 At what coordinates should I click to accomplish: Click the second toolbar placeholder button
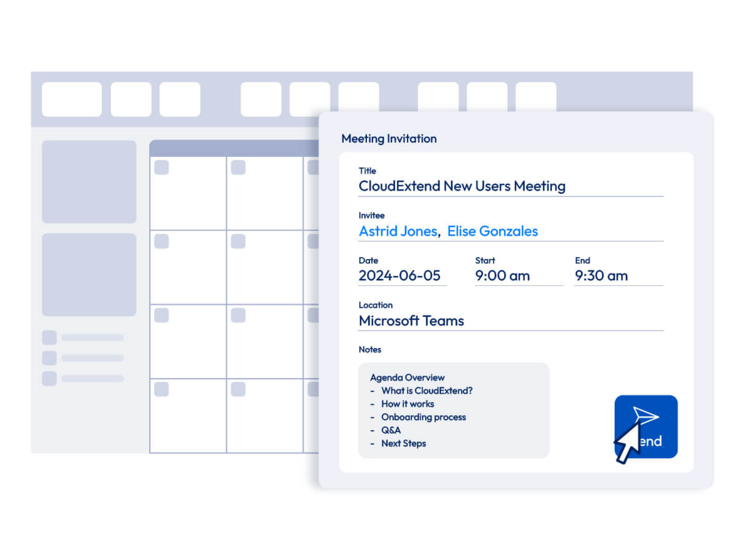point(131,99)
